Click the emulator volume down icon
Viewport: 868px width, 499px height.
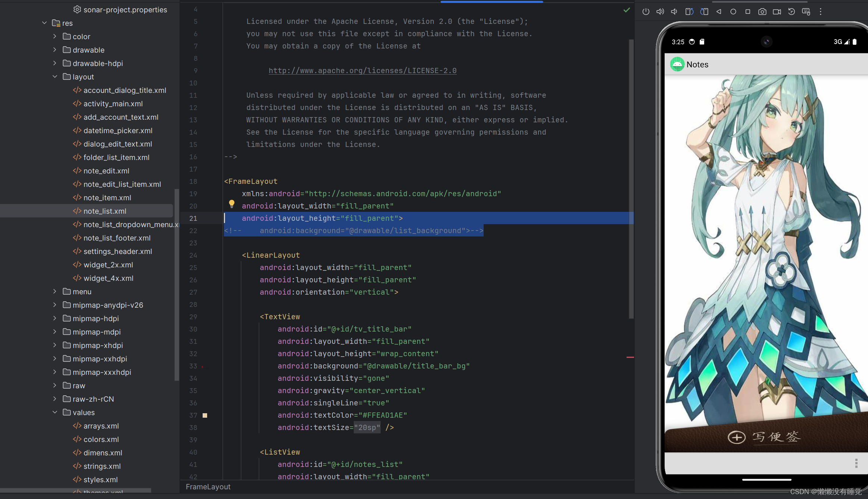click(x=674, y=12)
